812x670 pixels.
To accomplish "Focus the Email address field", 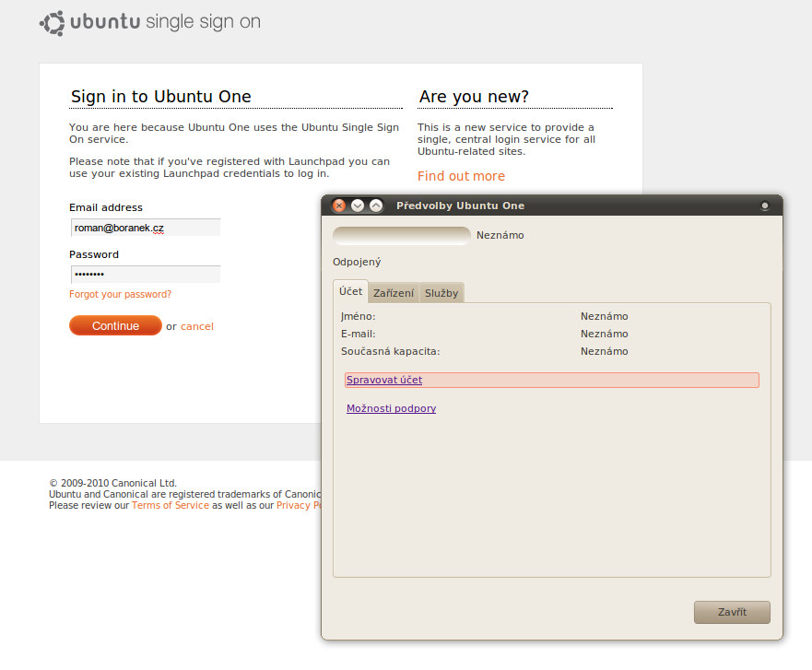I will click(146, 228).
